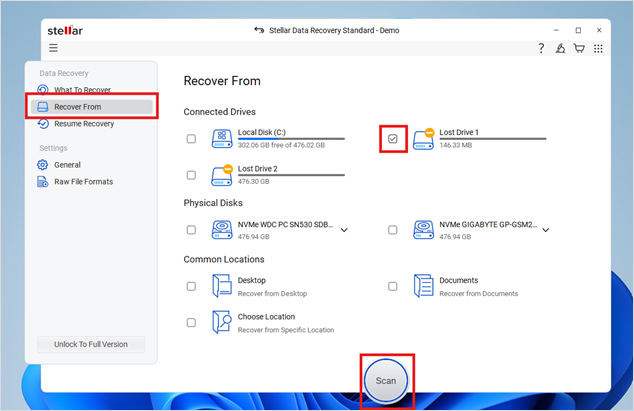Check the Desktop location checkbox
The width and height of the screenshot is (634, 411).
click(191, 286)
